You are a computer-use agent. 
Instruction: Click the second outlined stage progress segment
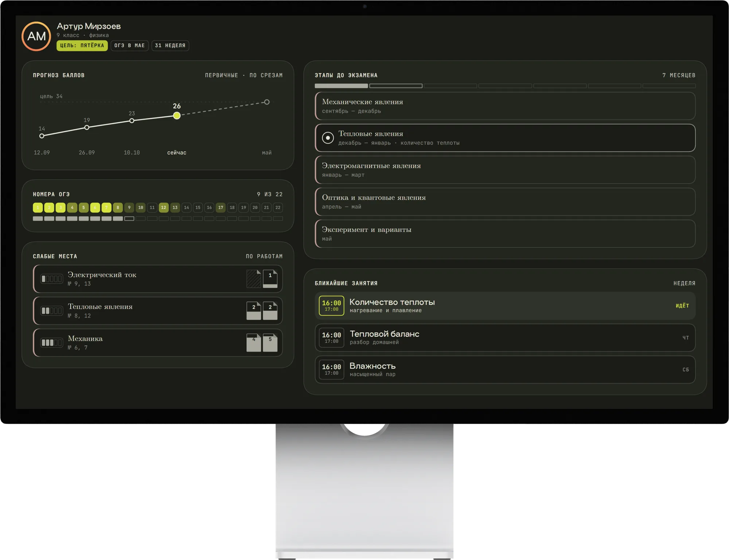tap(396, 86)
